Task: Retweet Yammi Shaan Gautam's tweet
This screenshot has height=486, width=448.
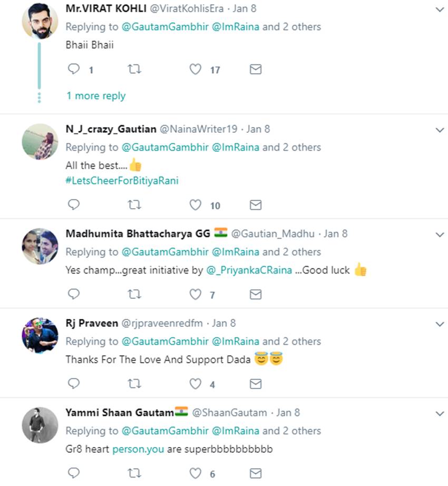Action: click(134, 473)
